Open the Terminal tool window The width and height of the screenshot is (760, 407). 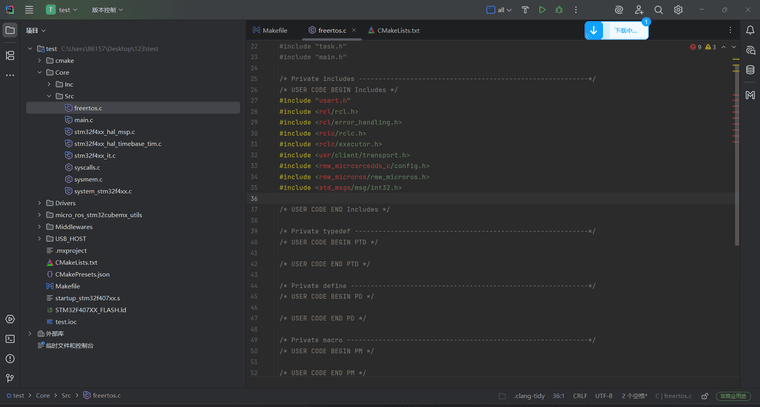coord(10,339)
